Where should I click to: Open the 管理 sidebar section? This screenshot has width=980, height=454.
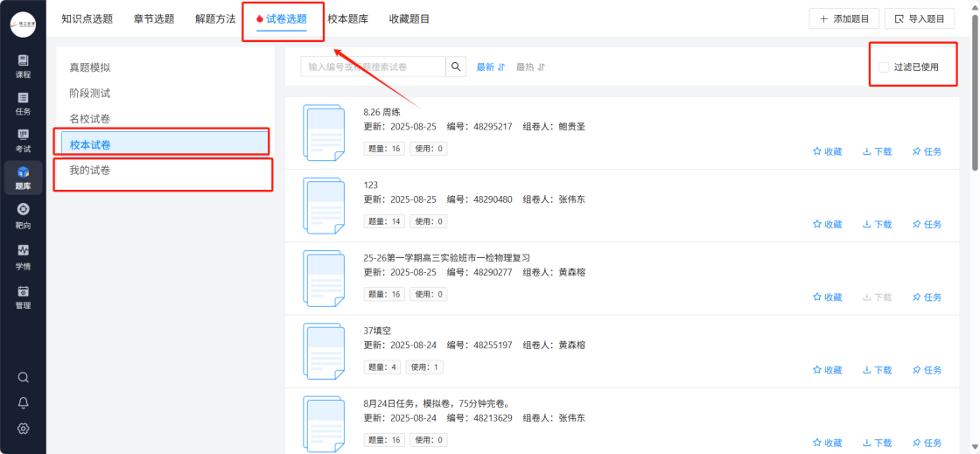(23, 297)
